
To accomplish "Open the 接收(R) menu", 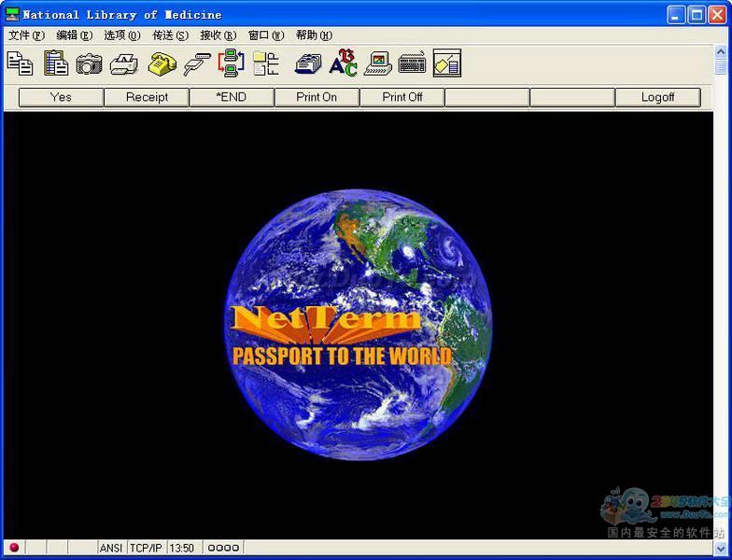I will (x=218, y=35).
